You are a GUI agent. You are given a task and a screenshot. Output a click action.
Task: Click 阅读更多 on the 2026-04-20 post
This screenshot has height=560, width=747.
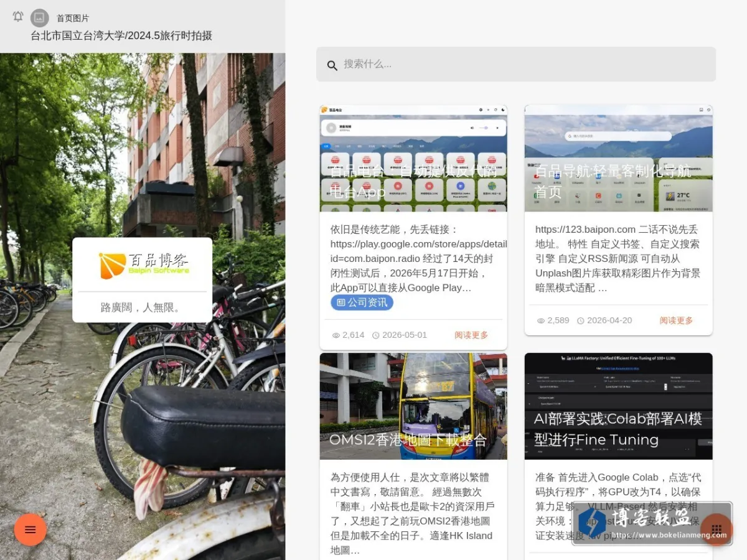point(676,320)
